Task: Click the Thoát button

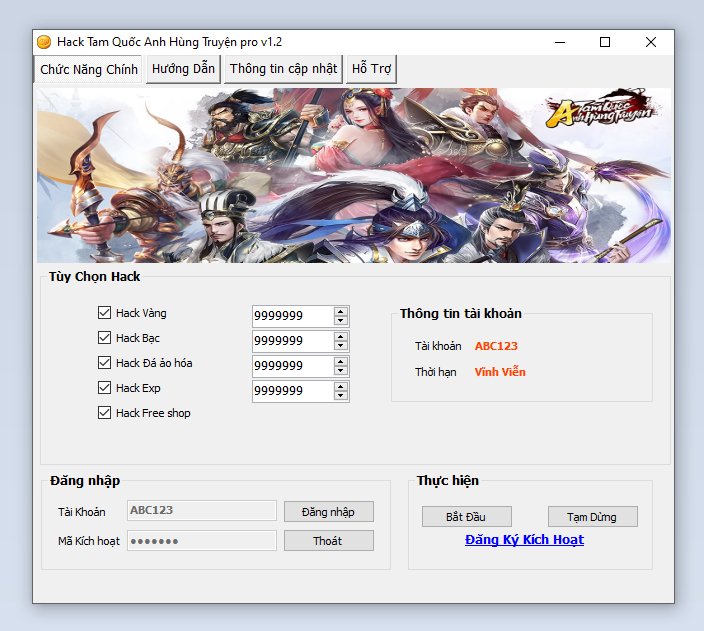Action: [328, 541]
